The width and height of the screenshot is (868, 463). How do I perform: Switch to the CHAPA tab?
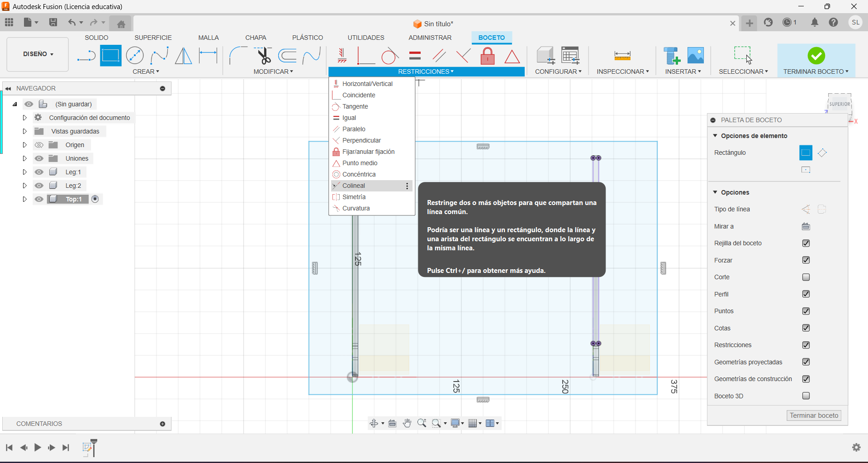pos(256,38)
